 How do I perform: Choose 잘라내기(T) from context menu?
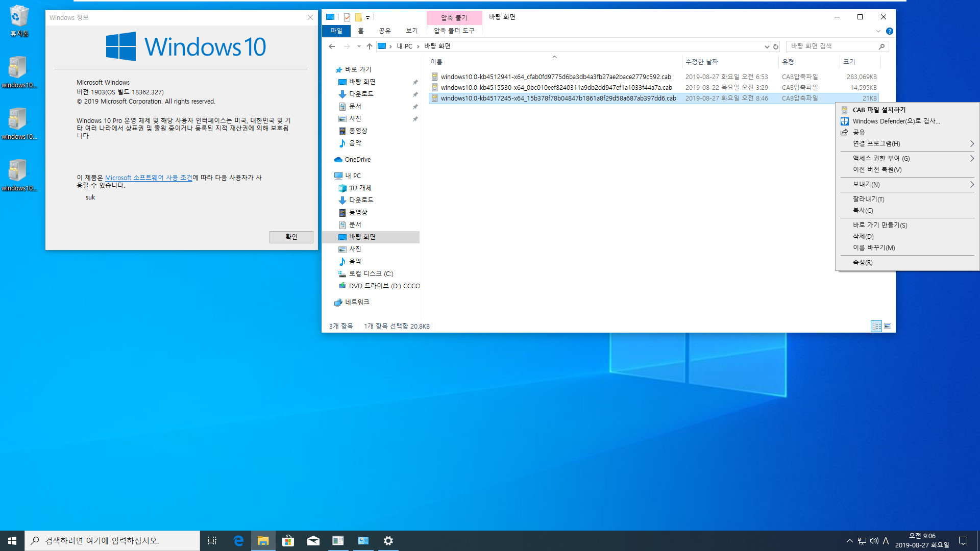pos(908,199)
